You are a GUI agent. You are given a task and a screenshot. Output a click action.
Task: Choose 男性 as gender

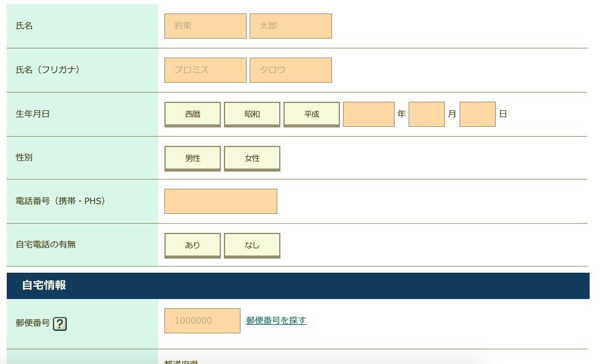click(x=192, y=157)
